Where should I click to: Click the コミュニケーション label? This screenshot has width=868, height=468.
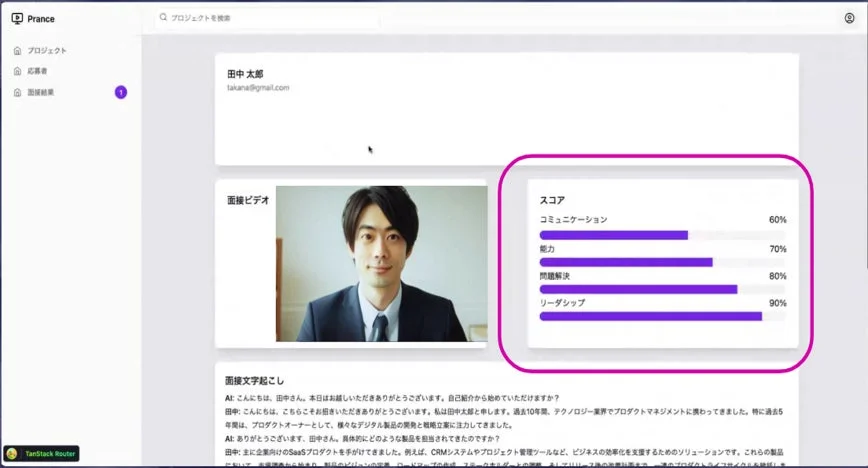(x=574, y=220)
